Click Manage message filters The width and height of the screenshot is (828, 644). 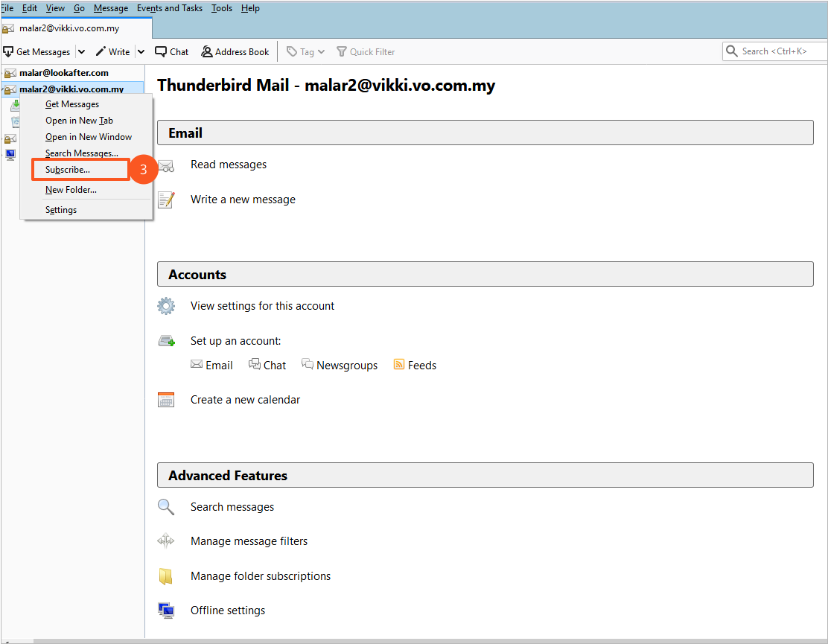pyautogui.click(x=249, y=541)
